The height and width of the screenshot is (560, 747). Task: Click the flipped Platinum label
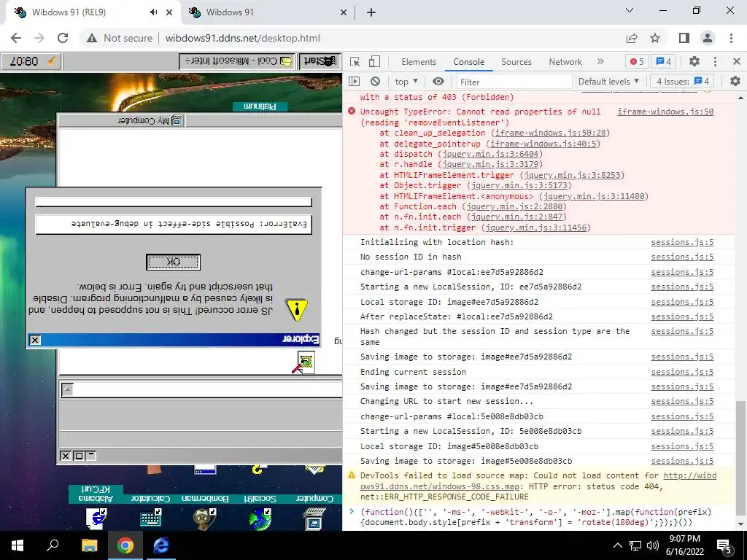click(260, 106)
